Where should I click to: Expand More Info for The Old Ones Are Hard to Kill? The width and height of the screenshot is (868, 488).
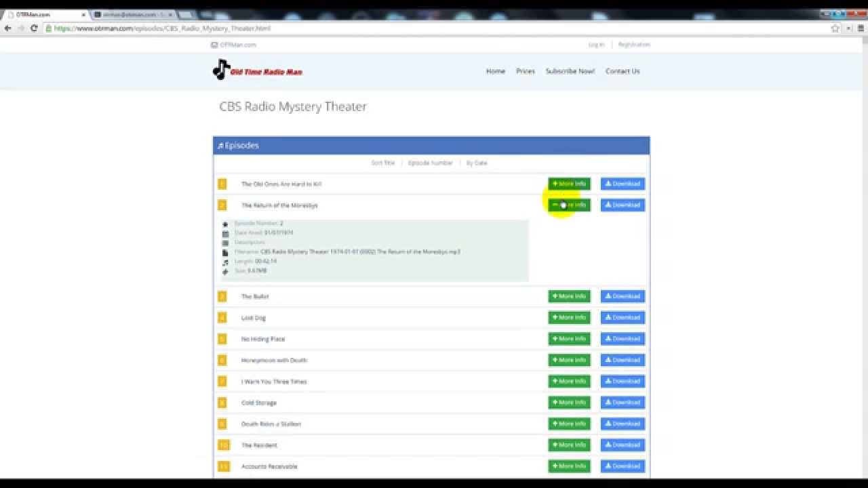coord(569,184)
